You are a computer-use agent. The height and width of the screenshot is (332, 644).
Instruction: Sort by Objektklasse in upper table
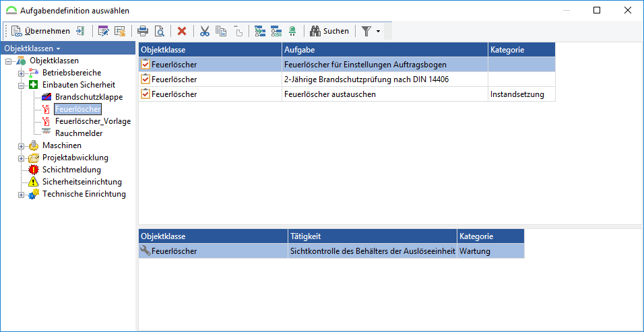point(210,50)
